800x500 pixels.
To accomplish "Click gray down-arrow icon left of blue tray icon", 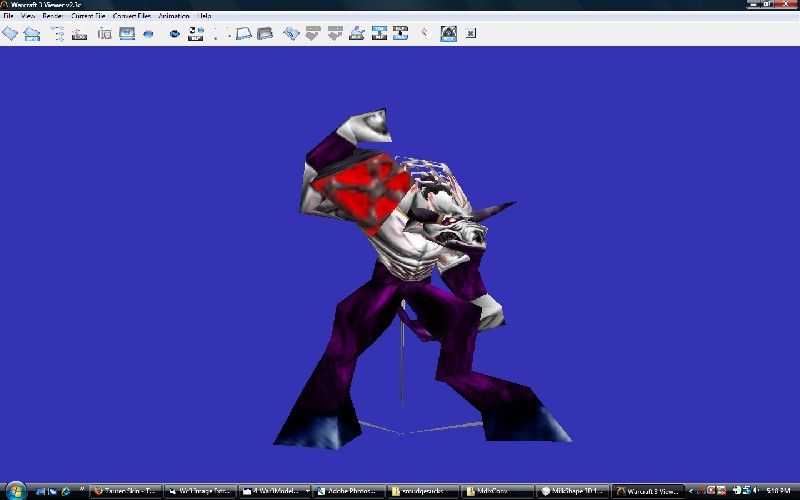I will tap(335, 34).
